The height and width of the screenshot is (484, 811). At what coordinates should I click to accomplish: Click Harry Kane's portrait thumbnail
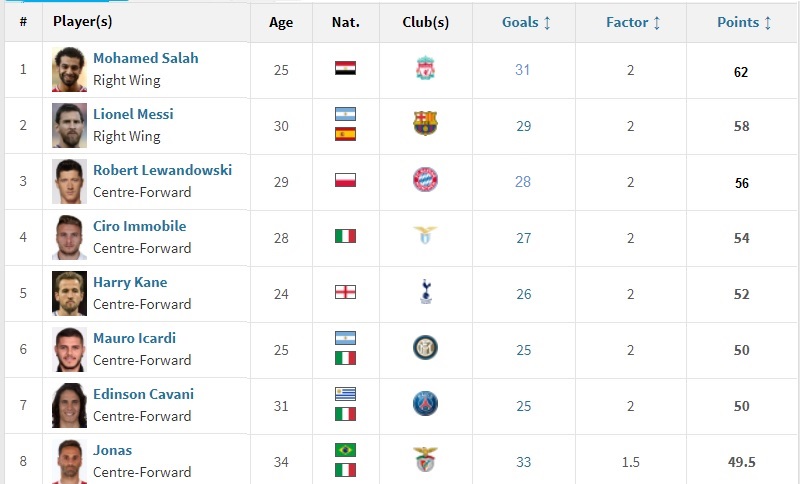point(69,293)
